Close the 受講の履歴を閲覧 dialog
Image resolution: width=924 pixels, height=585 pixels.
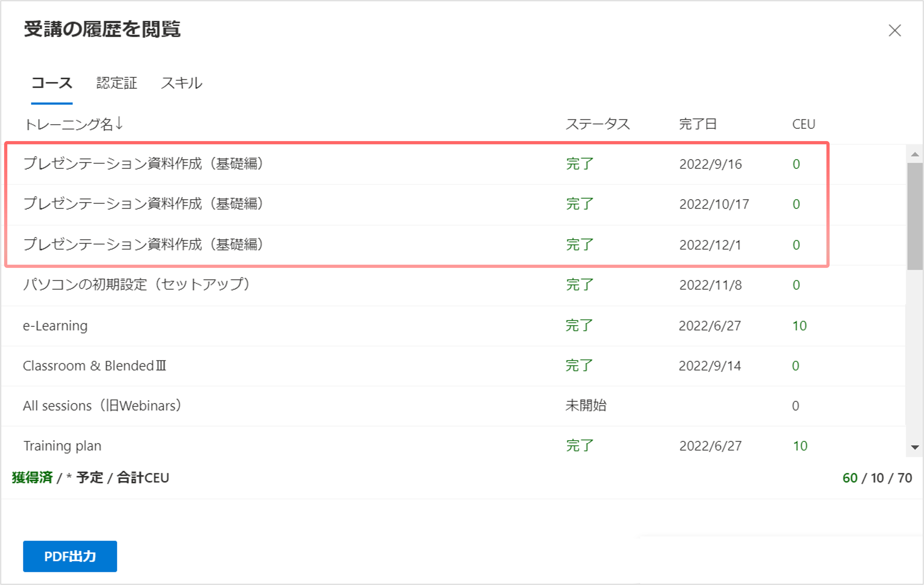click(x=894, y=30)
